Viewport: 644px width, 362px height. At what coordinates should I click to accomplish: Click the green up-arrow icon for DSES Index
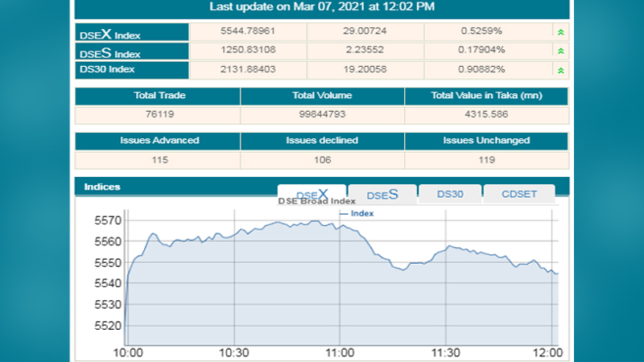pyautogui.click(x=560, y=51)
